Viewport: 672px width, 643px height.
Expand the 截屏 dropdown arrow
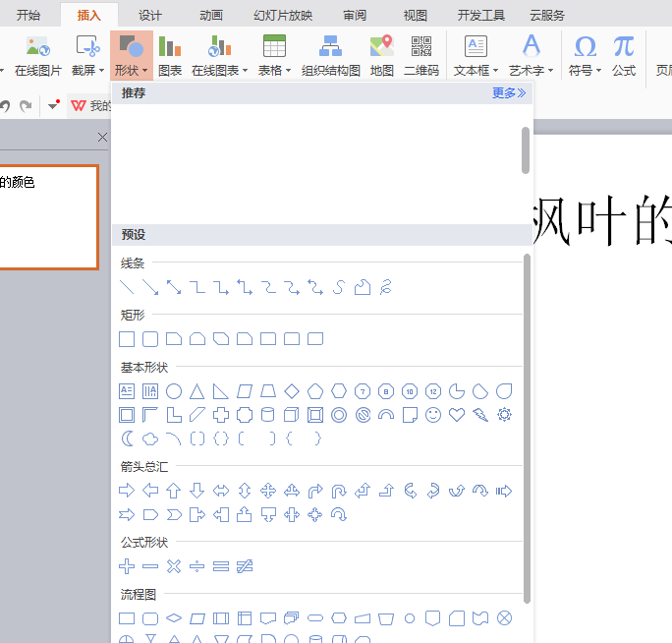[101, 71]
